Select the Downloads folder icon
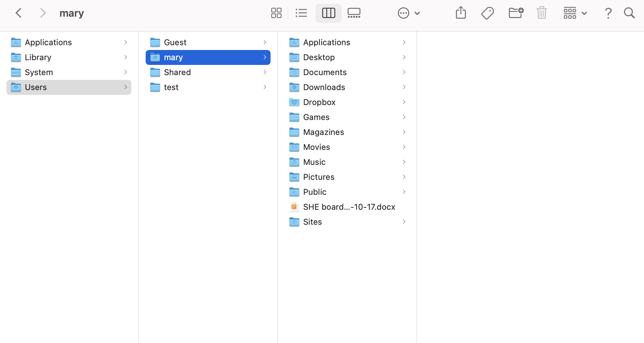The width and height of the screenshot is (644, 343). (x=294, y=87)
